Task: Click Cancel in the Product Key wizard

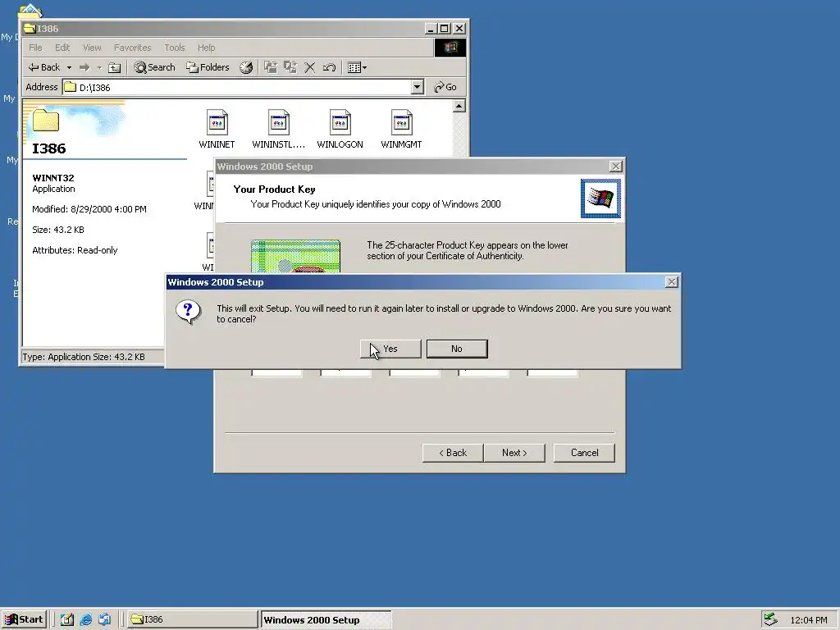Action: (584, 453)
